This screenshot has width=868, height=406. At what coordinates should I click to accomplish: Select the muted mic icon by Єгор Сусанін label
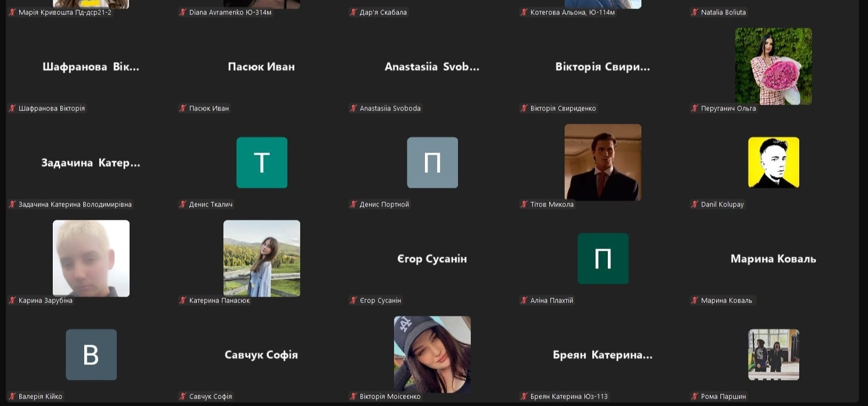[353, 300]
